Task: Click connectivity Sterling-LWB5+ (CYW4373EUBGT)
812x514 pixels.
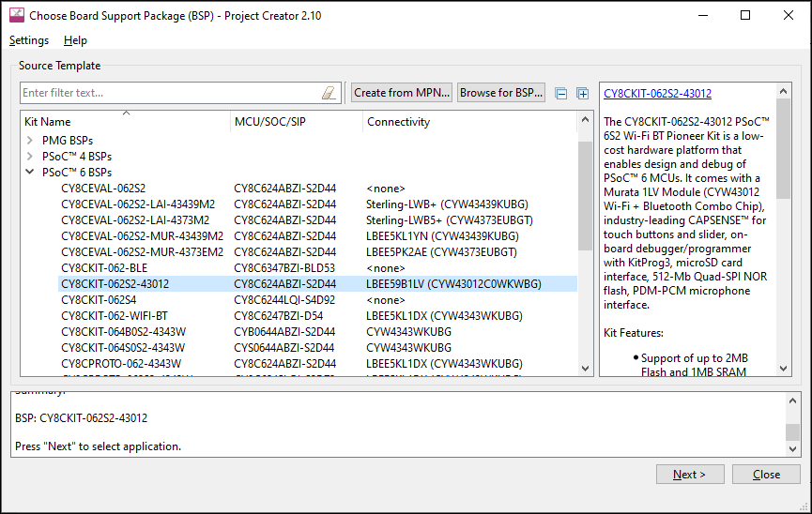Action: coord(450,220)
